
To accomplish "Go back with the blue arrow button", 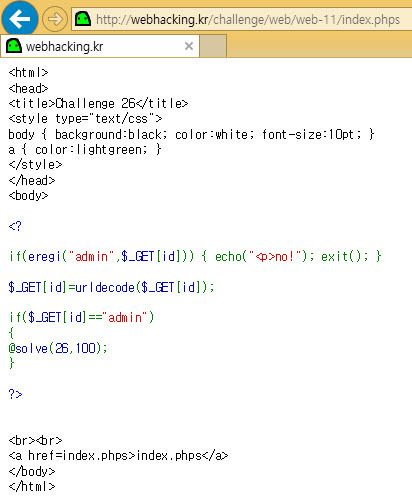I will 19,19.
